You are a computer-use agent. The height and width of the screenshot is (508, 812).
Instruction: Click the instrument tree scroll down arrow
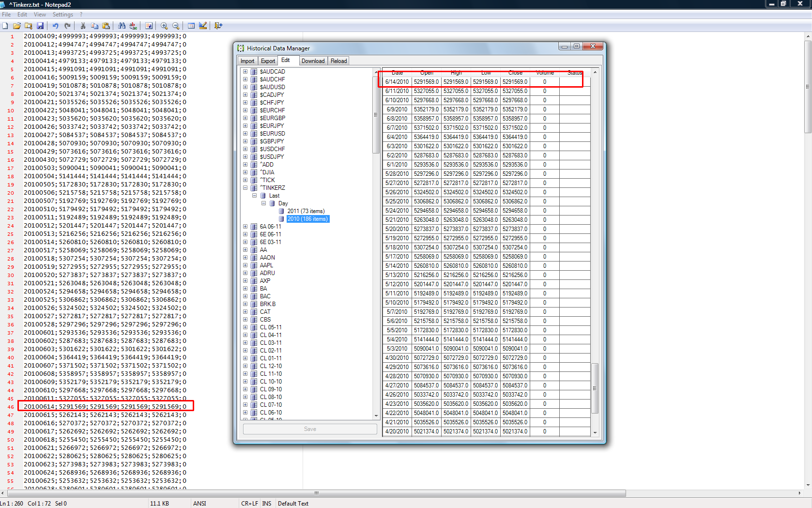(376, 416)
